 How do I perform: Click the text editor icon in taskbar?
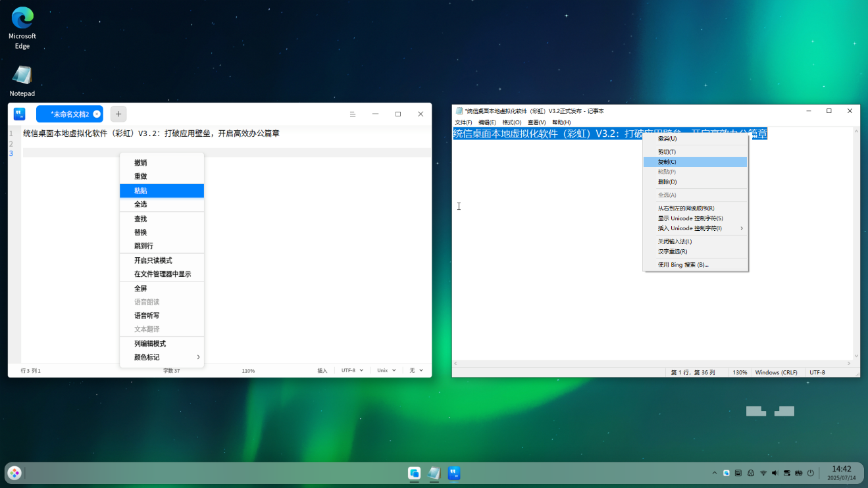pos(454,473)
